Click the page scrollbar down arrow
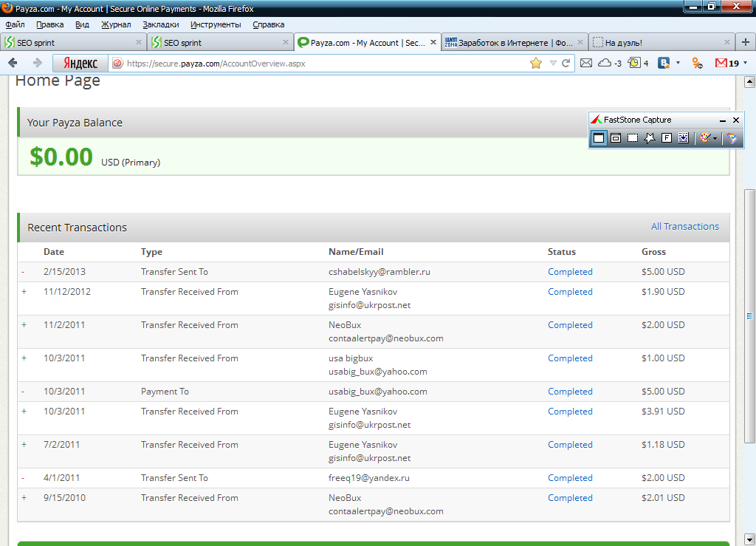Viewport: 756px width, 546px height. 749,539
